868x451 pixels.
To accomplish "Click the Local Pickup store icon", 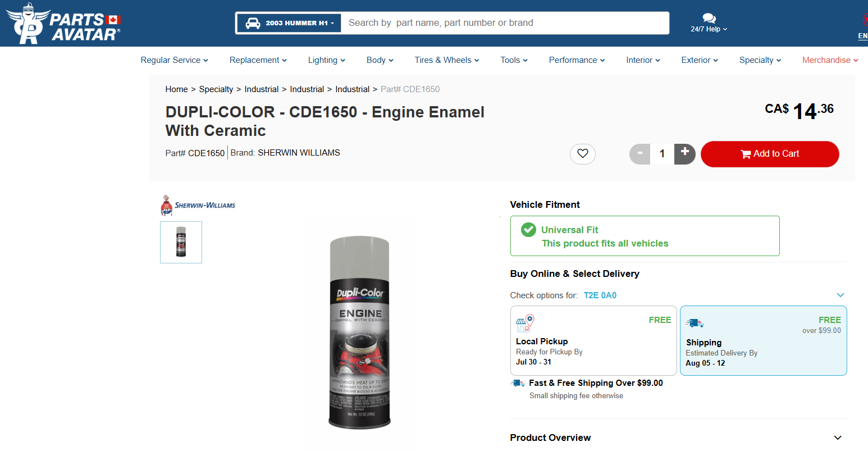I will (x=525, y=323).
